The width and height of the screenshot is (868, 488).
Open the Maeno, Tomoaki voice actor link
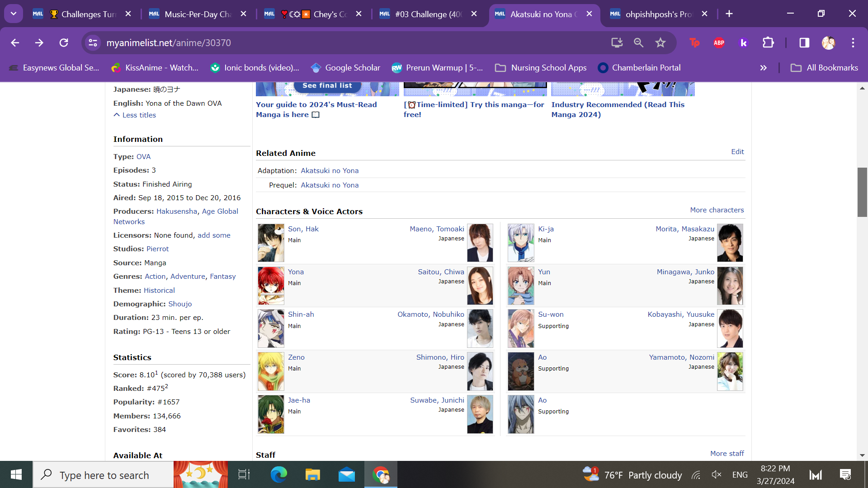(x=437, y=229)
